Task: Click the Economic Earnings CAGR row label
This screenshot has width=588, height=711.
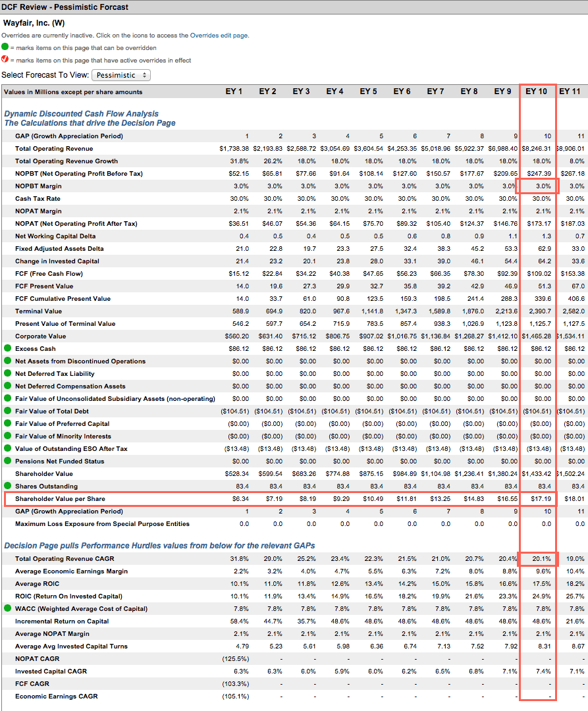Action: point(57,696)
